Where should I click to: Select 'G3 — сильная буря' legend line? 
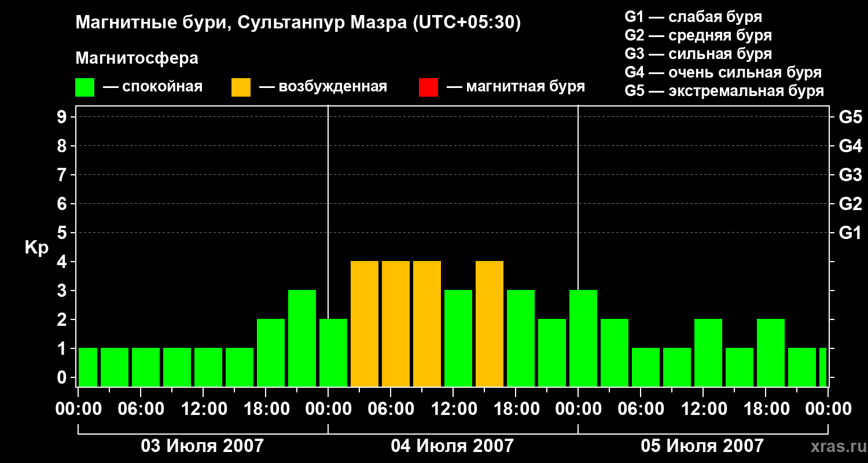tap(698, 54)
